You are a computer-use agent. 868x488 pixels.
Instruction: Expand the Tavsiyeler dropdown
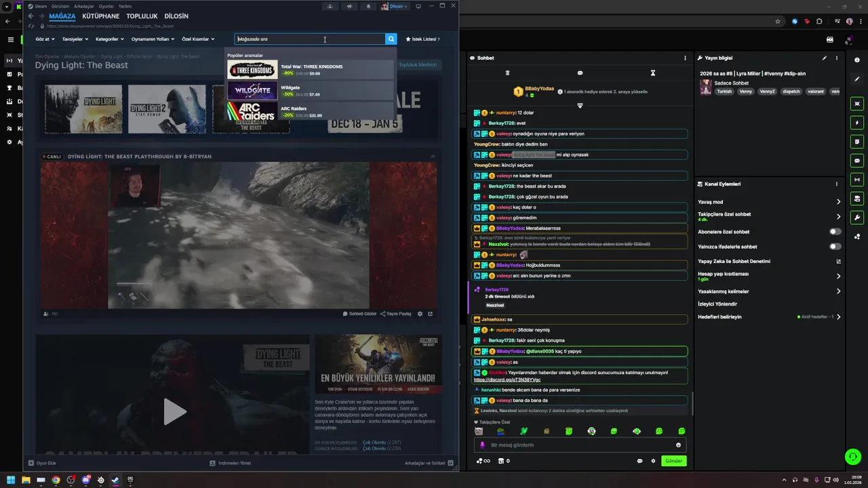[75, 39]
